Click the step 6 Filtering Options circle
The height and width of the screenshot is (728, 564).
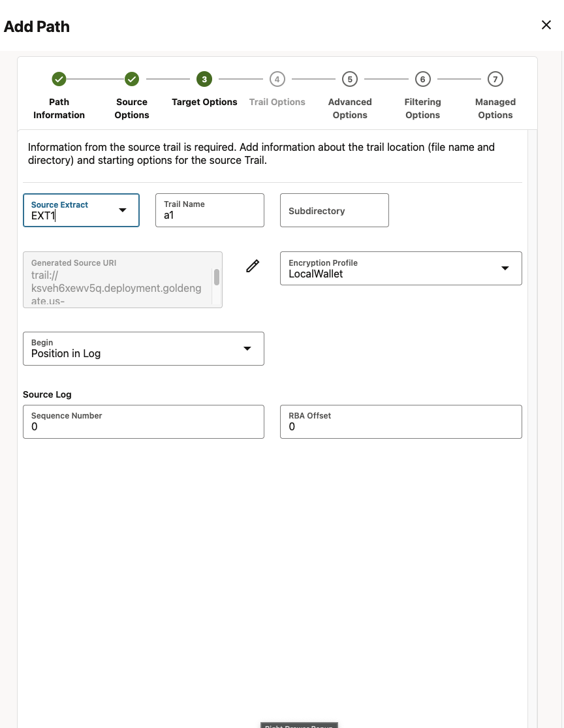(x=422, y=78)
